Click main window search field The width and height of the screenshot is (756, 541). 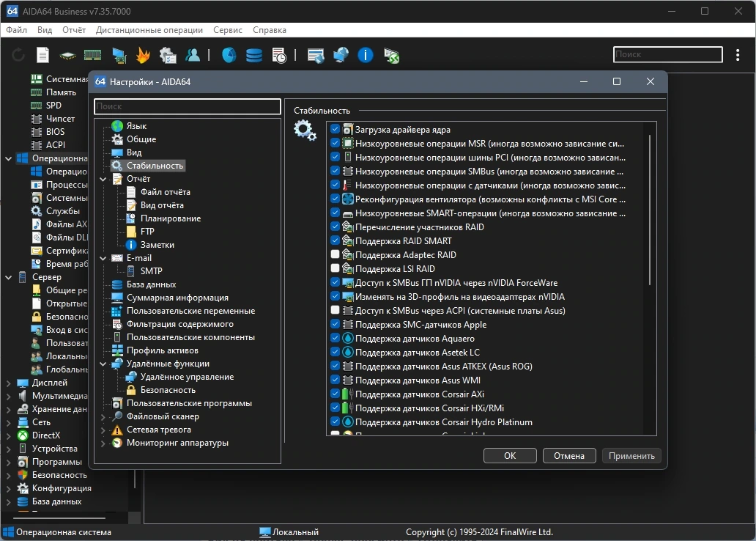pos(668,54)
